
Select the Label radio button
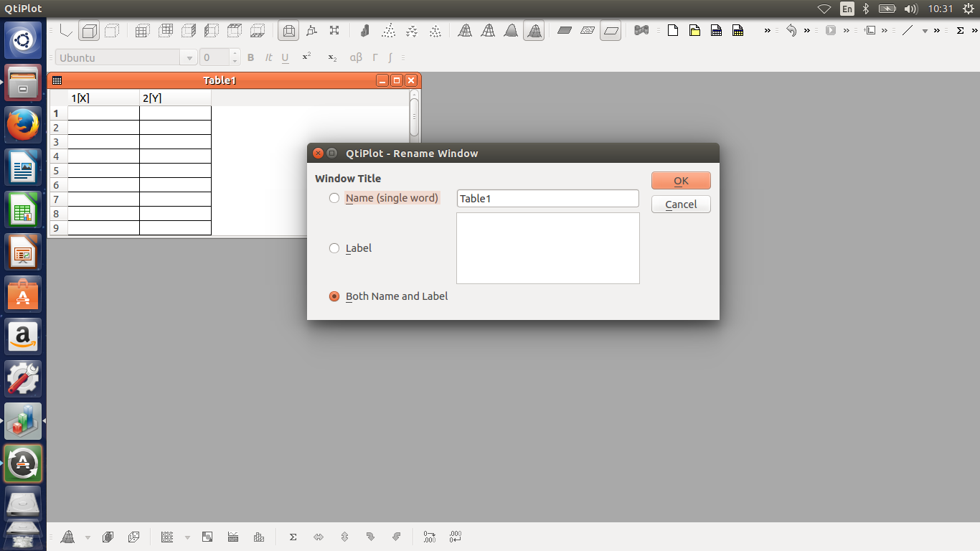pos(334,248)
